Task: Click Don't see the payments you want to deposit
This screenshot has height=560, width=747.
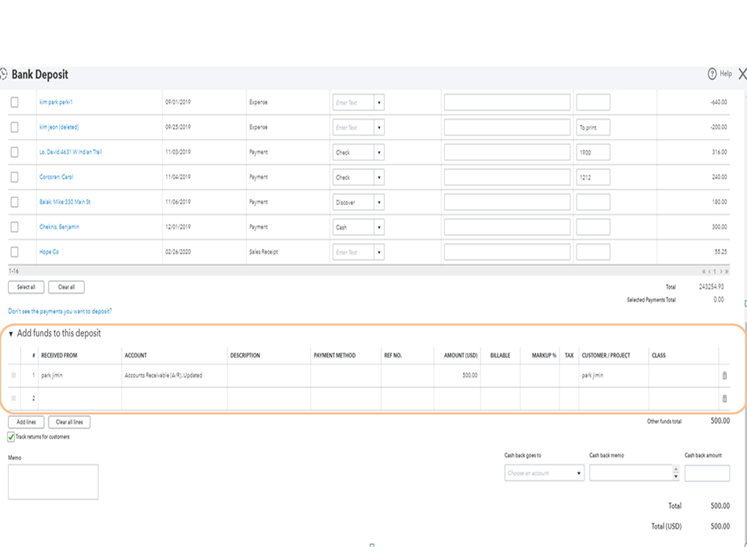Action: click(60, 311)
